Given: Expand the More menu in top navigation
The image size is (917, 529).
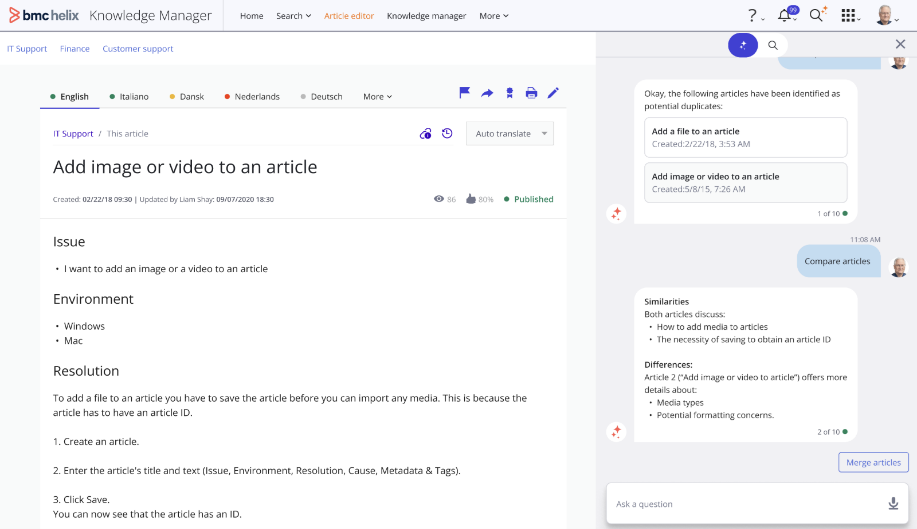Looking at the screenshot, I should click(x=494, y=16).
